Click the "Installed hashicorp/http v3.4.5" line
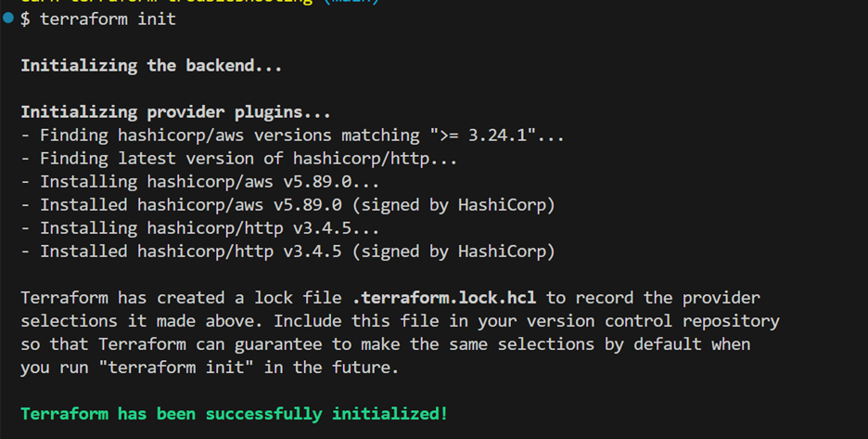 click(x=287, y=252)
